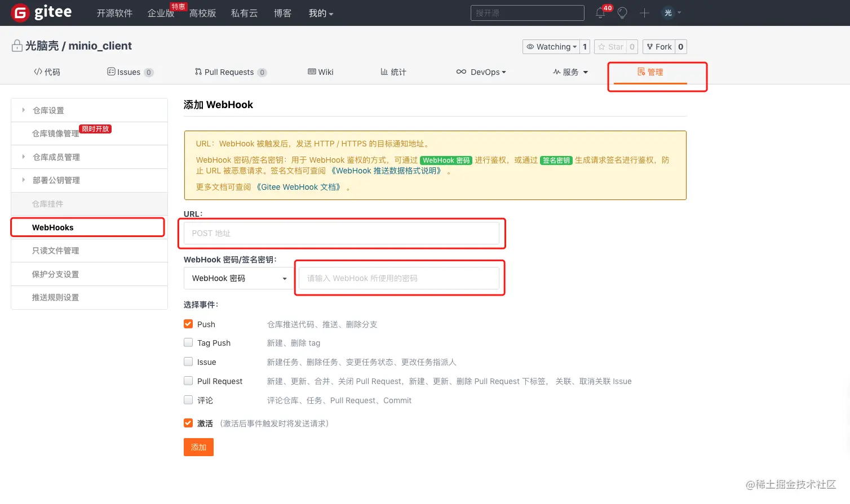
Task: Check the 评论 comment event checkbox
Action: pos(188,400)
